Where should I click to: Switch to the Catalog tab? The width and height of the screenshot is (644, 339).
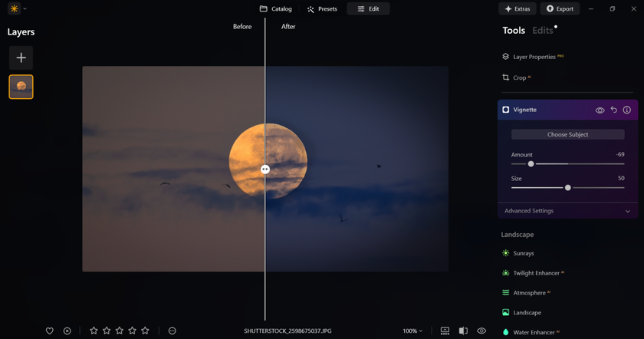(275, 8)
